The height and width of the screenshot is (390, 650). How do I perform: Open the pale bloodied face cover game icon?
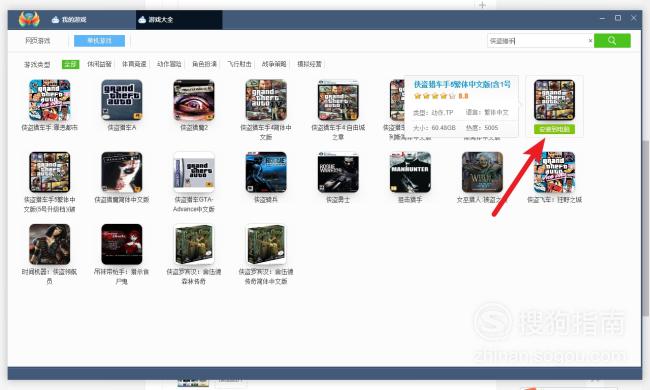(122, 172)
